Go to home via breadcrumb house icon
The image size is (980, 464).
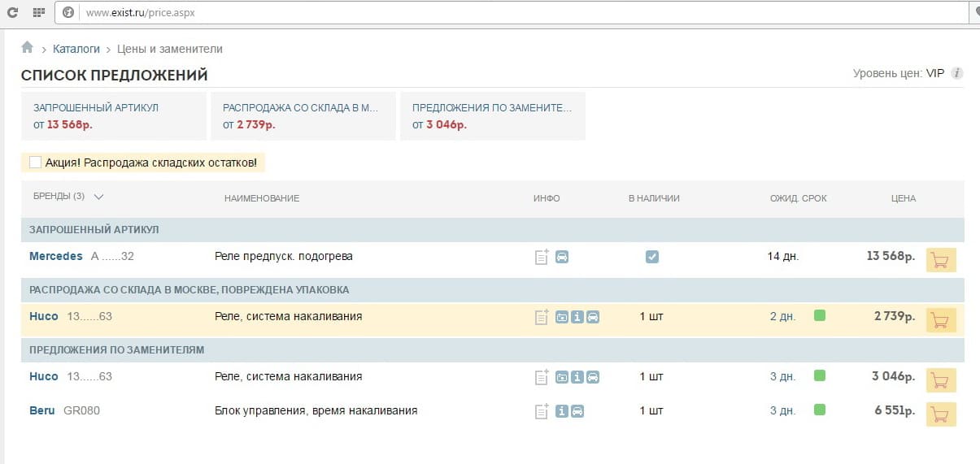tap(28, 48)
